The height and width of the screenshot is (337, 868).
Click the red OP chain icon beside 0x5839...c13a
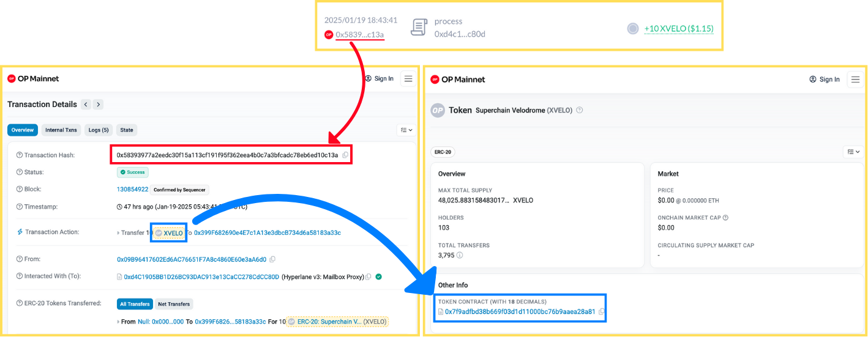tap(329, 35)
